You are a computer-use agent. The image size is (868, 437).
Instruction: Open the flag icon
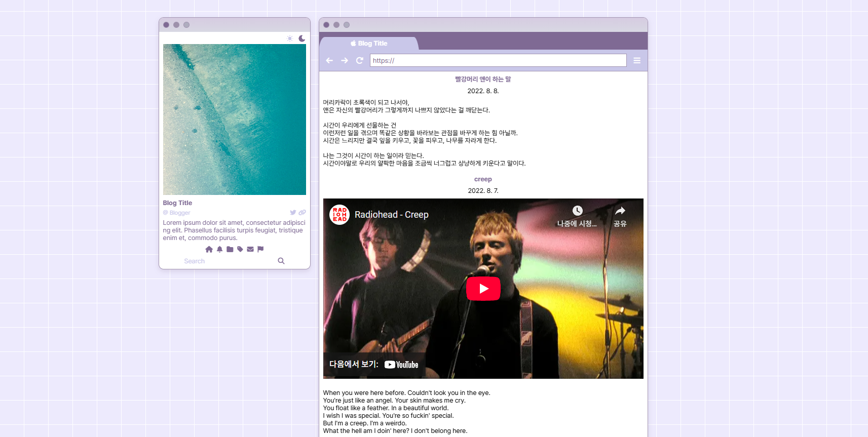(x=260, y=249)
